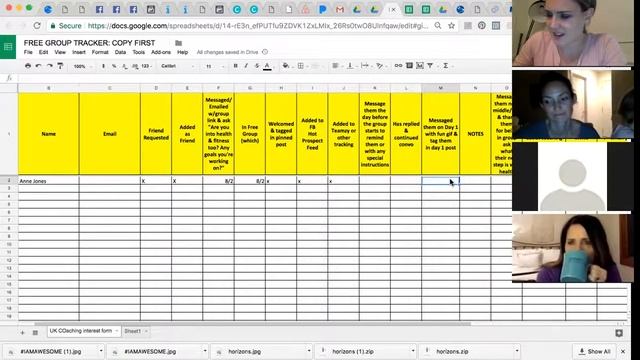The width and height of the screenshot is (640, 360).
Task: Format the cell as percent
Action: [x=114, y=66]
